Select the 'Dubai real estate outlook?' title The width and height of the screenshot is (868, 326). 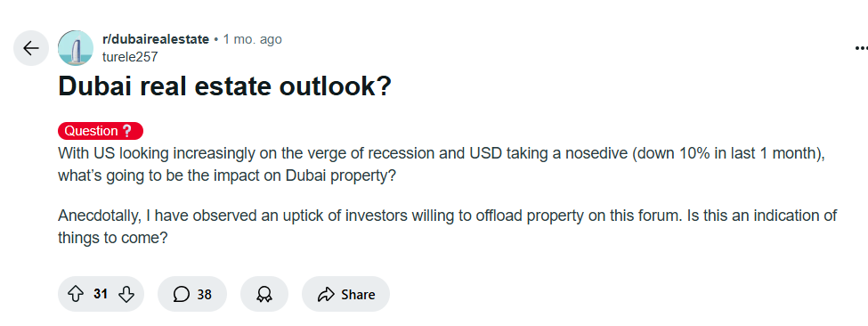pyautogui.click(x=224, y=86)
